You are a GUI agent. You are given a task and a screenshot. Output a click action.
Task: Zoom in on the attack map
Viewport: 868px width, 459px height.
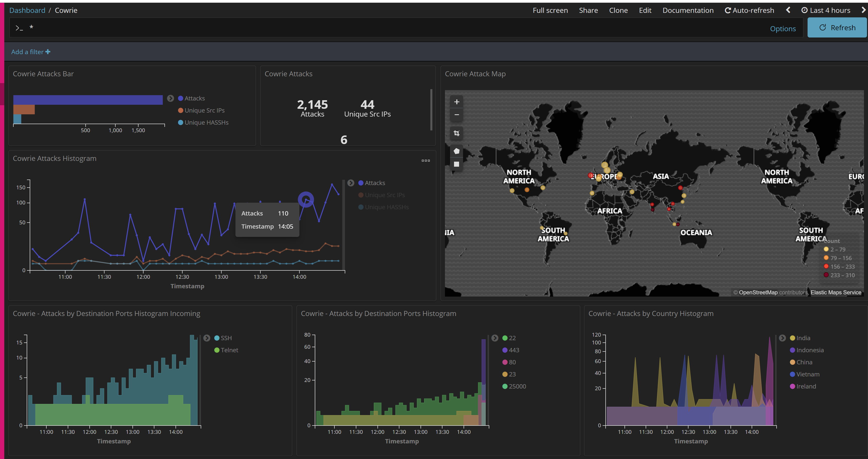click(x=457, y=102)
